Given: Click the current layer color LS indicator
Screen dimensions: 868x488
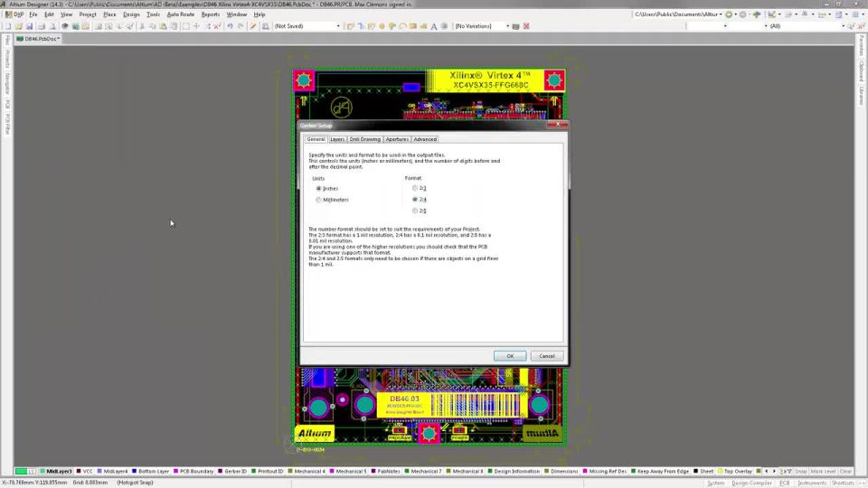Looking at the screenshot, I should 25,472.
